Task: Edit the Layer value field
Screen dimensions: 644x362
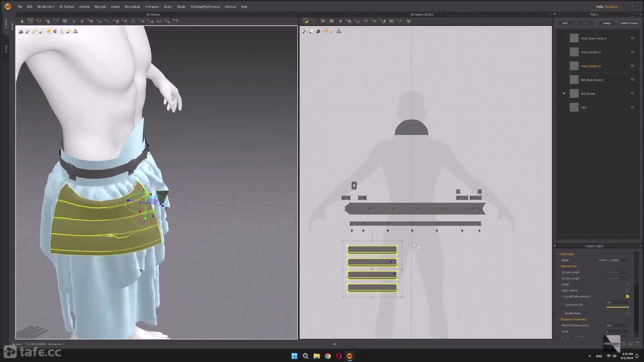Action: (x=617, y=331)
